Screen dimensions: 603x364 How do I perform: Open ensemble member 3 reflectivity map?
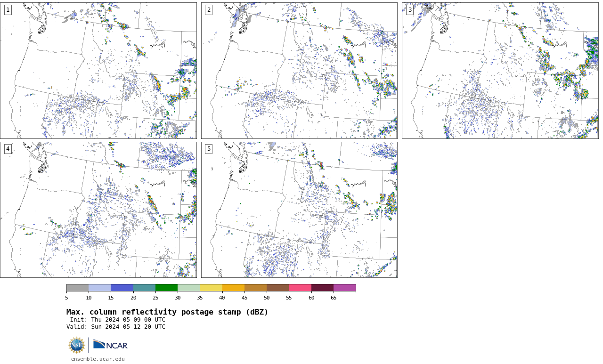coord(500,71)
